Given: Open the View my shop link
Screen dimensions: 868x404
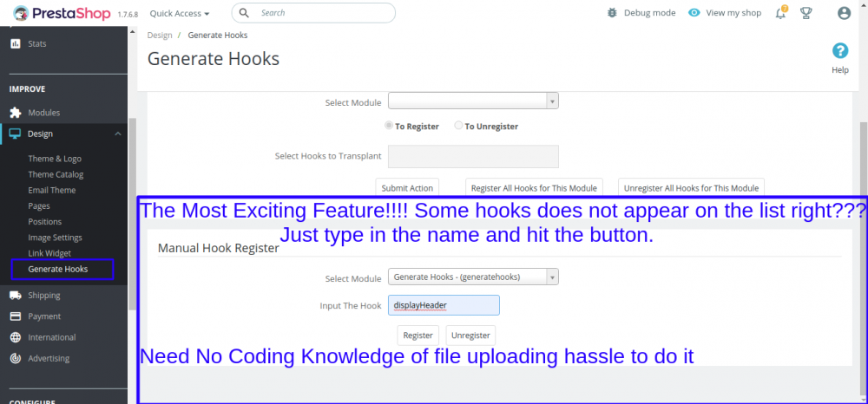Looking at the screenshot, I should [x=733, y=13].
